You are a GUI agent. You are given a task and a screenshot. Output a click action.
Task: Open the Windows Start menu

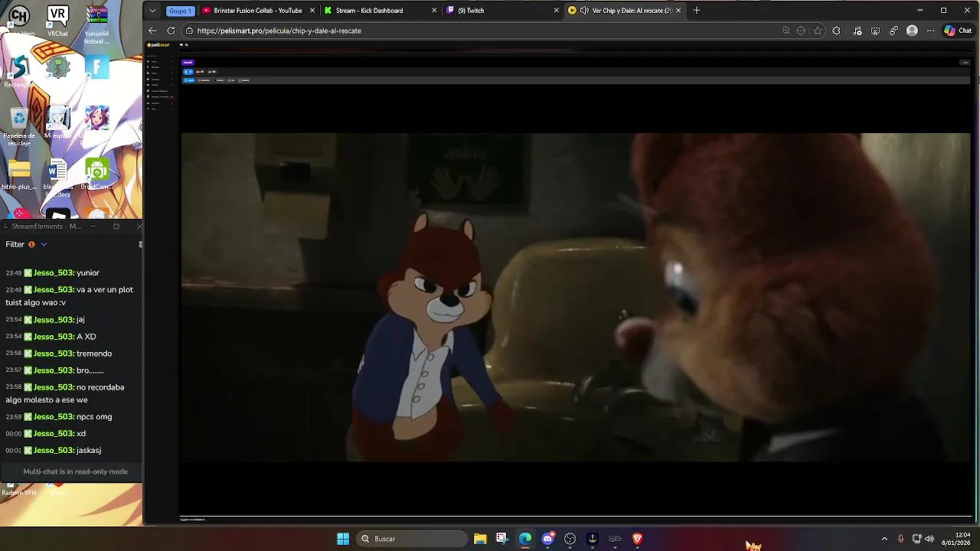coord(343,539)
